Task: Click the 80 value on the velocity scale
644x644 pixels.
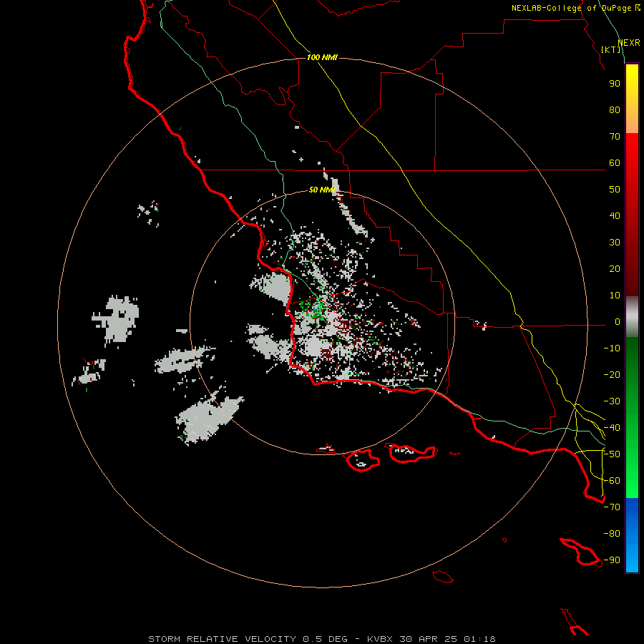Action: coord(615,110)
